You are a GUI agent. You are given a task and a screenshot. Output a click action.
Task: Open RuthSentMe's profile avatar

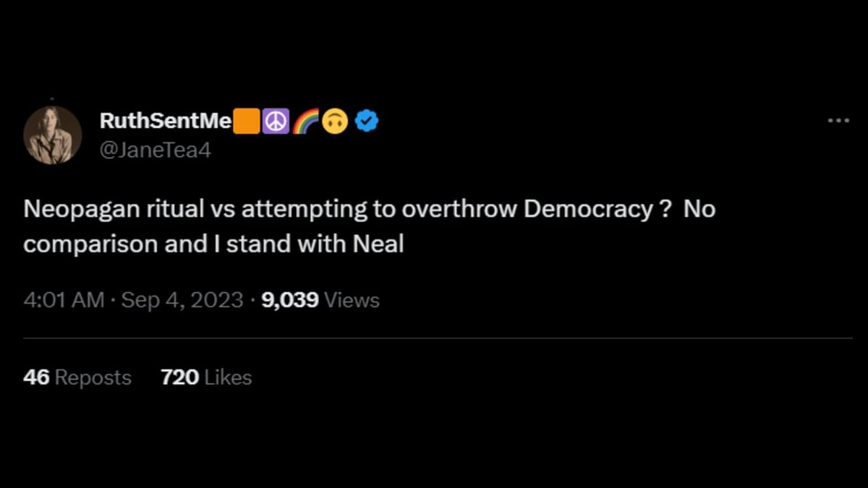coord(53,134)
